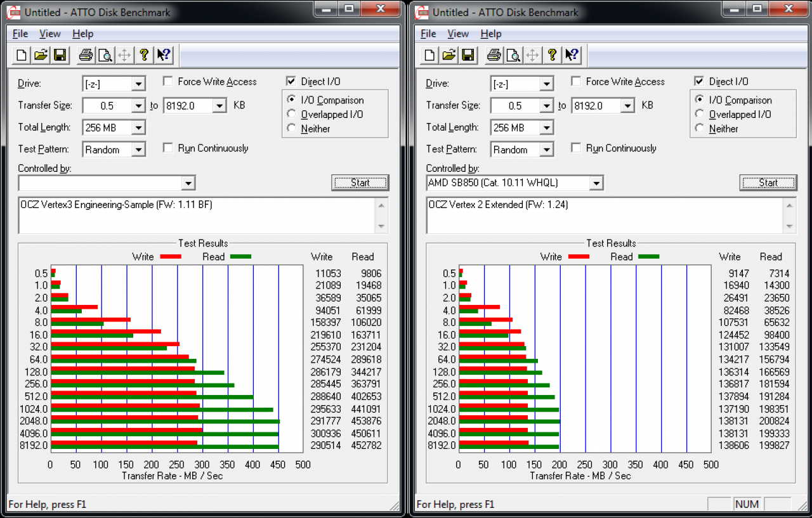Click New file icon in right window
812x518 pixels.
point(429,55)
